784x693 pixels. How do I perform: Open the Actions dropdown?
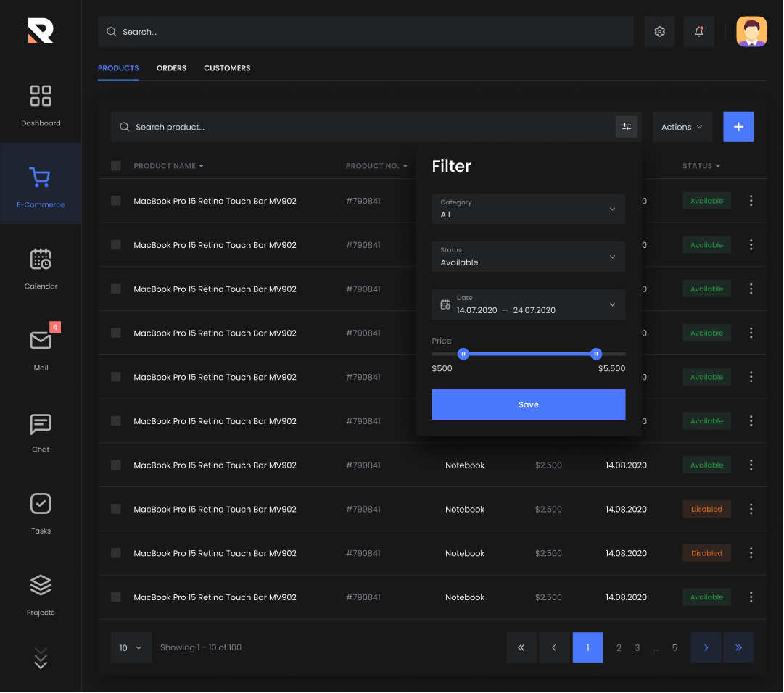682,127
